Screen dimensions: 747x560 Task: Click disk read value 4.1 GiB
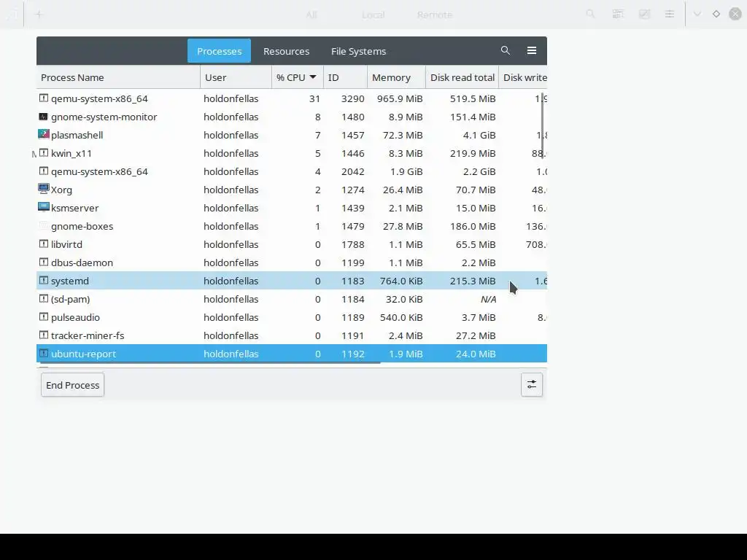(x=479, y=135)
